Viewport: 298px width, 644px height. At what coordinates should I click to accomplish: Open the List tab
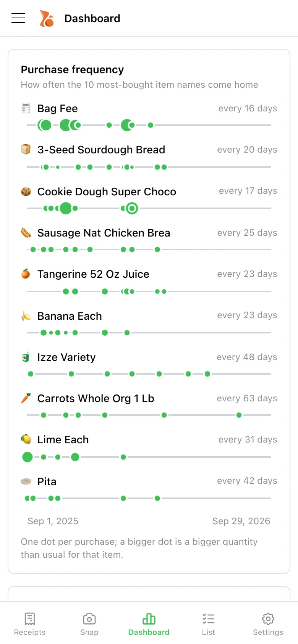(209, 624)
